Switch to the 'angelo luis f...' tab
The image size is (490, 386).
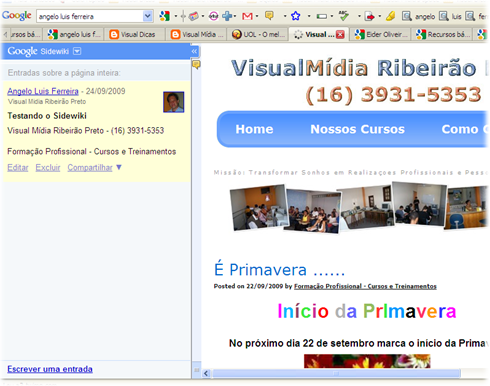(74, 34)
